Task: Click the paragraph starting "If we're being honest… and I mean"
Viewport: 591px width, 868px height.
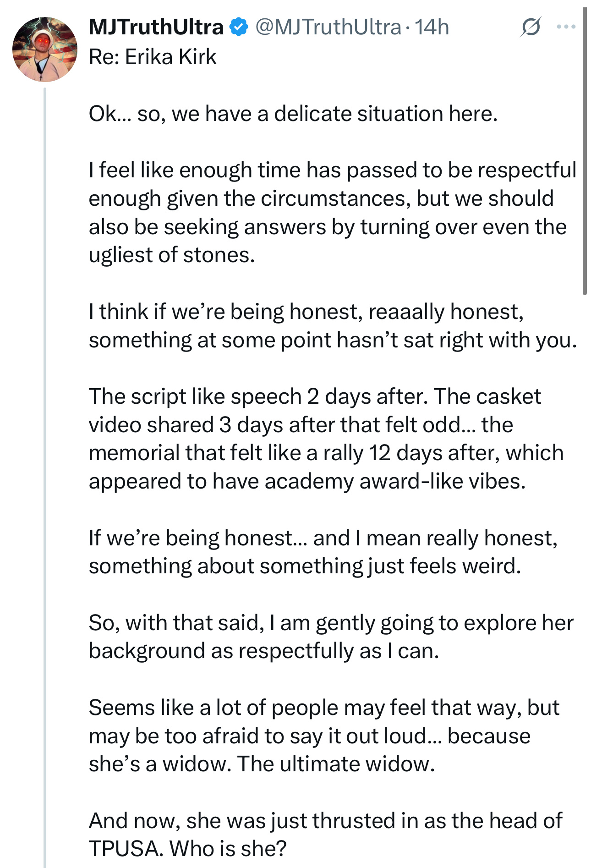Action: [323, 552]
